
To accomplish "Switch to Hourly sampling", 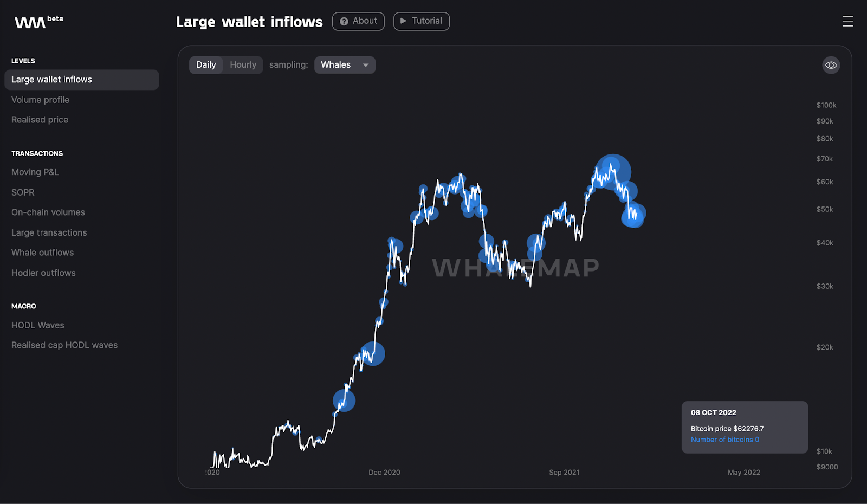I will (x=243, y=64).
